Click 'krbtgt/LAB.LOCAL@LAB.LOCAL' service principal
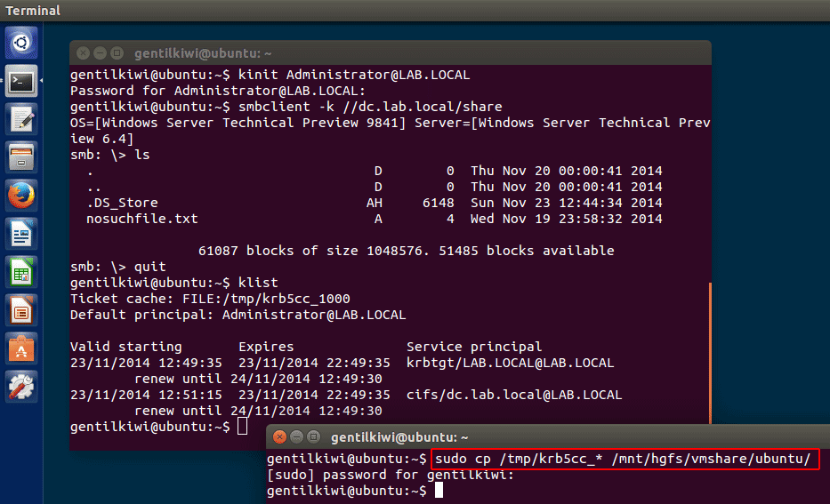Image resolution: width=830 pixels, height=504 pixels. click(x=511, y=363)
